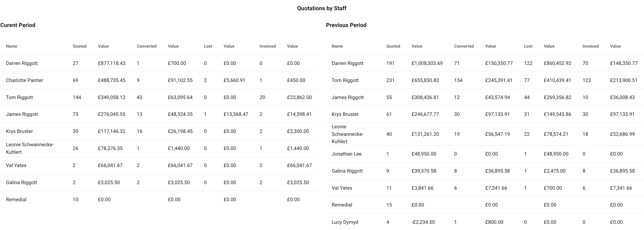Viewport: 644px width, 230px height.
Task: Click the Previous Period heading
Action: [346, 25]
